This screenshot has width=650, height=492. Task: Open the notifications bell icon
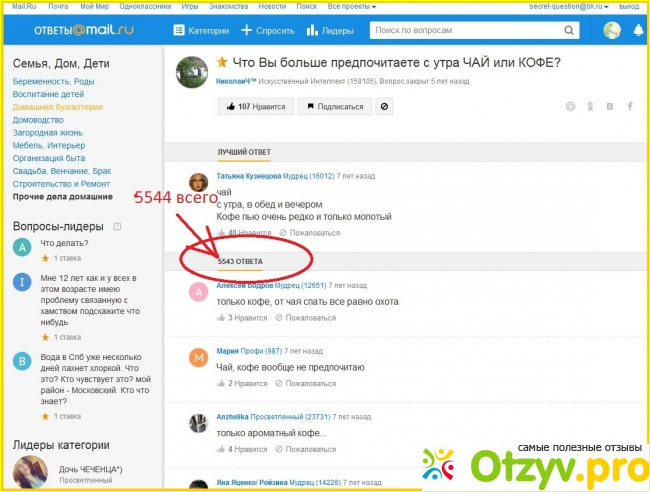[x=638, y=31]
